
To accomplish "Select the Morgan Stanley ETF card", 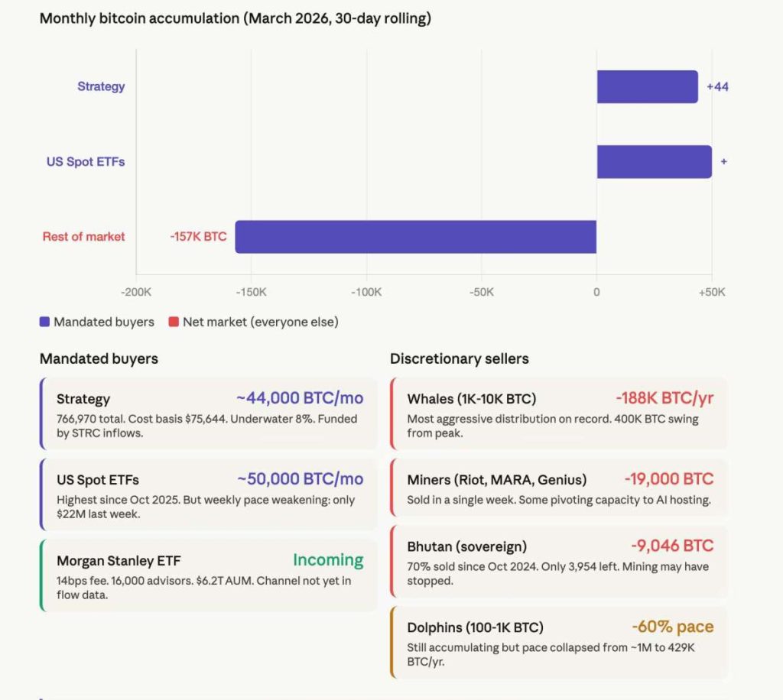I will click(x=209, y=575).
